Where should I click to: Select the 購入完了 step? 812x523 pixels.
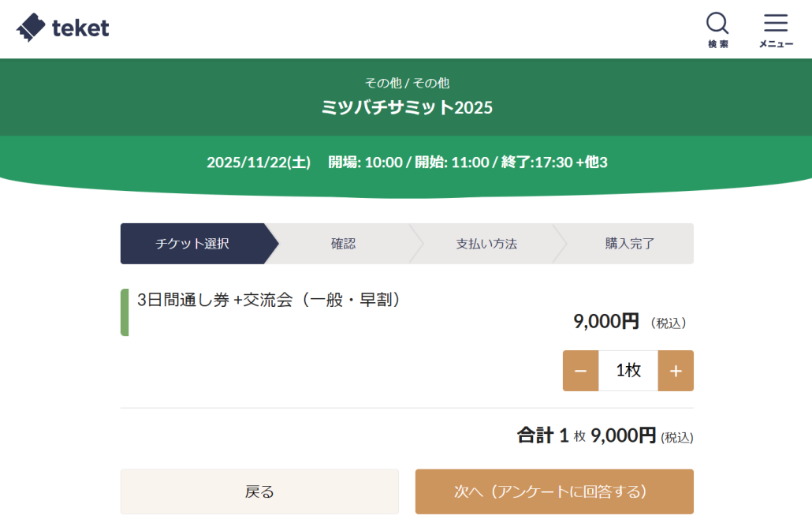[630, 244]
